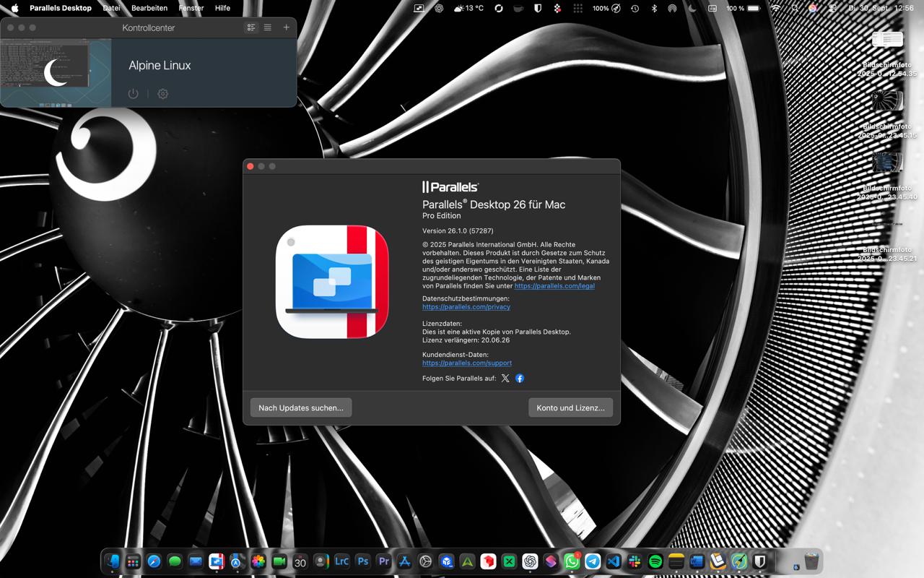Click Lizenz verlängern: 20.06.26 text
The image size is (924, 578).
(x=466, y=340)
